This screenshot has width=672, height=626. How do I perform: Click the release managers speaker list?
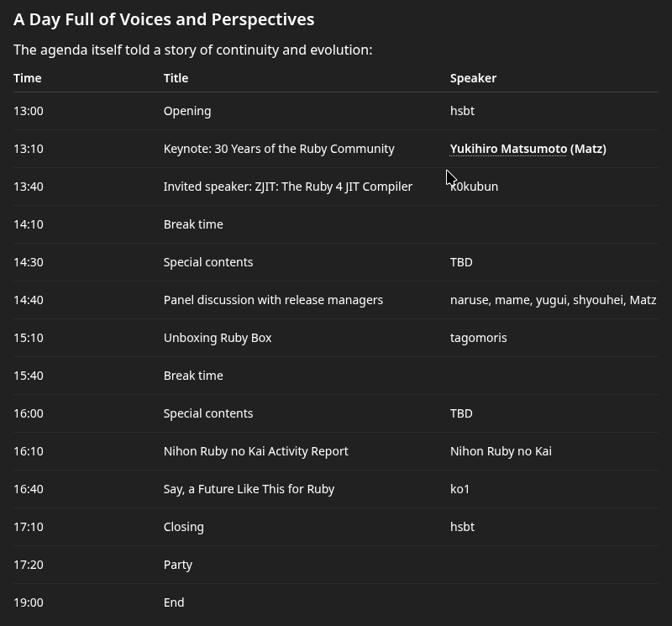tap(553, 300)
